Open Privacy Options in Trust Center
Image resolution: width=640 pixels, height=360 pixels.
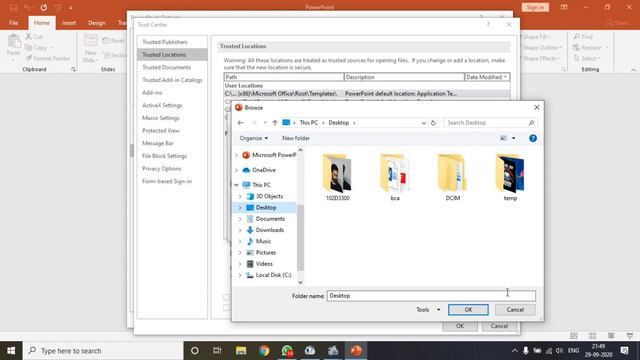[162, 169]
